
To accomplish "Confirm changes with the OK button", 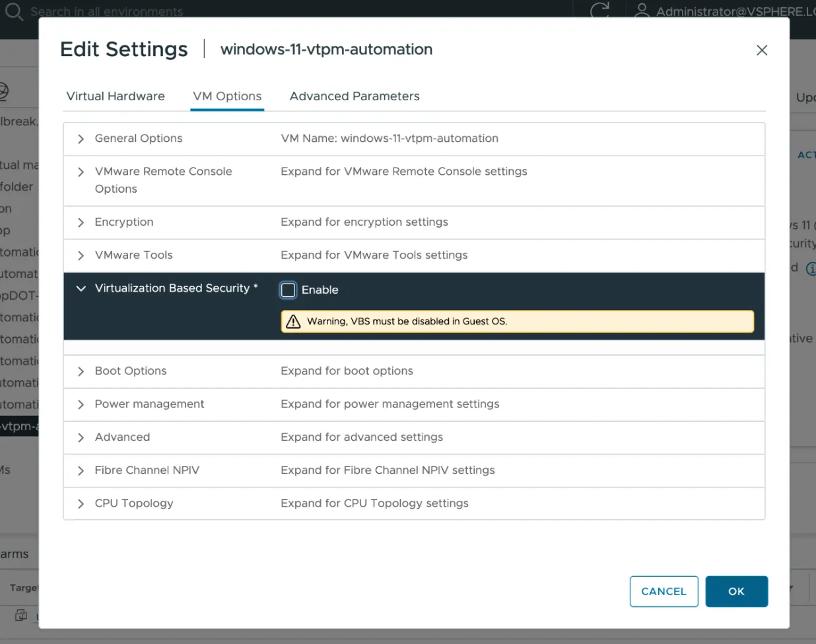I will tap(736, 591).
